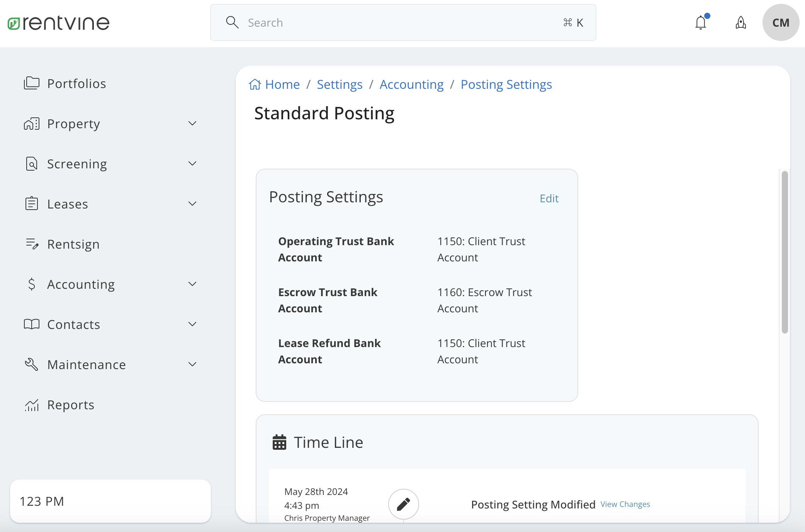The image size is (805, 532).
Task: Expand the Accounting sidebar chevron
Action: click(192, 284)
